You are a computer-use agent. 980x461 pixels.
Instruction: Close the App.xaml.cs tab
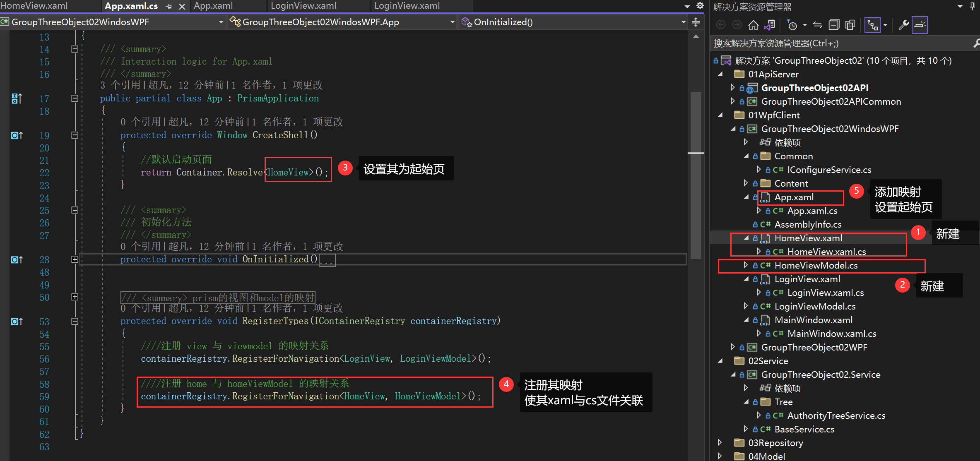click(x=182, y=6)
